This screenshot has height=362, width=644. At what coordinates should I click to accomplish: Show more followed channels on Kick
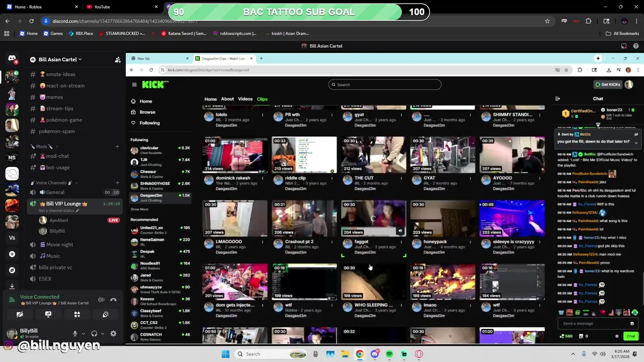tap(139, 209)
